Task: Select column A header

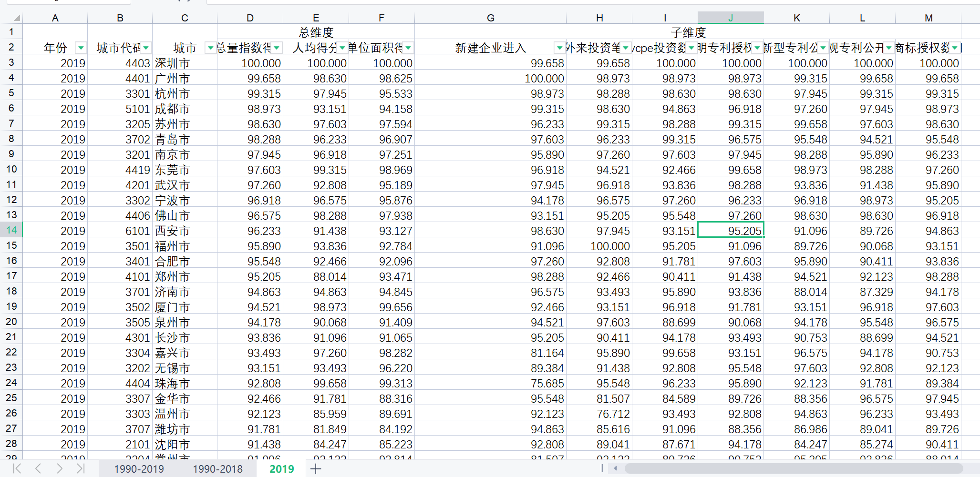Action: click(x=55, y=18)
